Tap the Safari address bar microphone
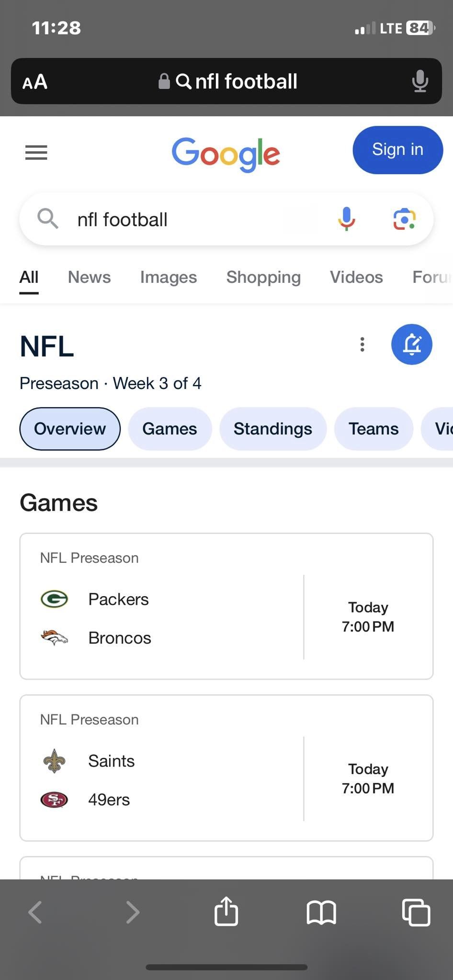The width and height of the screenshot is (453, 980). tap(420, 81)
